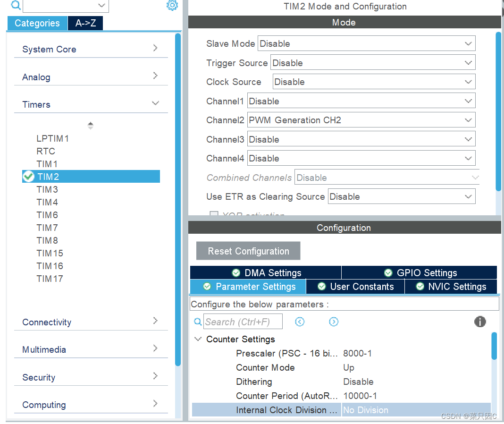This screenshot has height=424, width=504.
Task: Expand the Analog category
Action: (91, 77)
